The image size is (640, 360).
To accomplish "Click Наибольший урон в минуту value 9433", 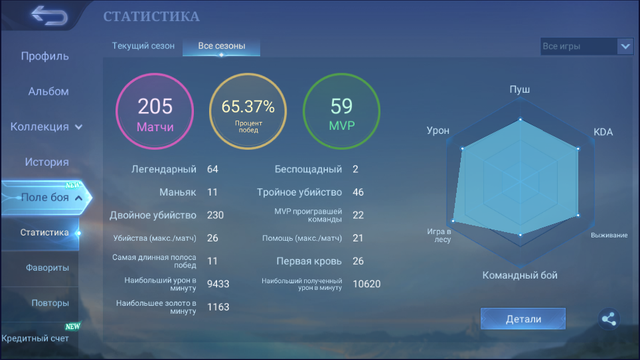I will tap(218, 284).
